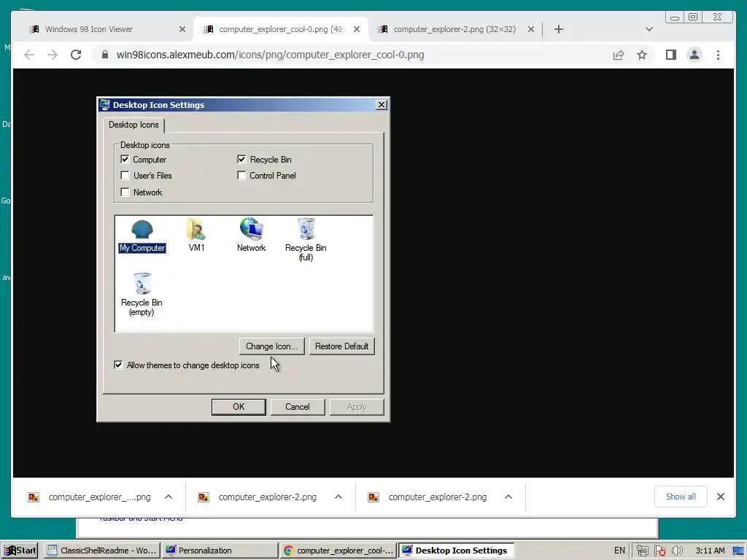Open the Start menu
747x560 pixels.
[20, 551]
